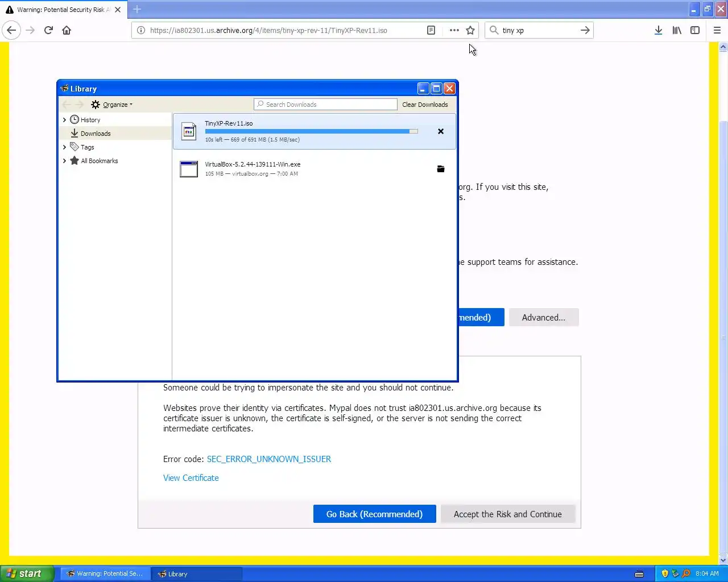Click the Library back arrow
Viewport: 728px width, 582px height.
point(67,105)
